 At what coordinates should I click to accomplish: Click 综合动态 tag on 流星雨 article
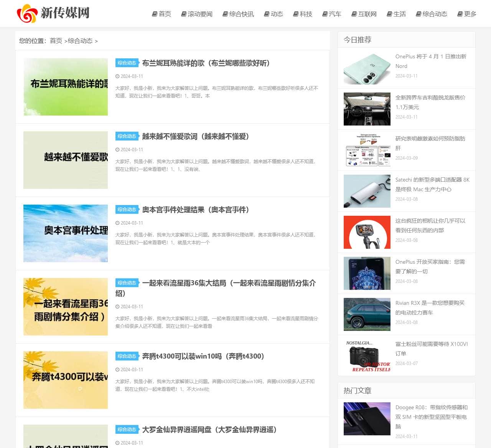pos(127,283)
